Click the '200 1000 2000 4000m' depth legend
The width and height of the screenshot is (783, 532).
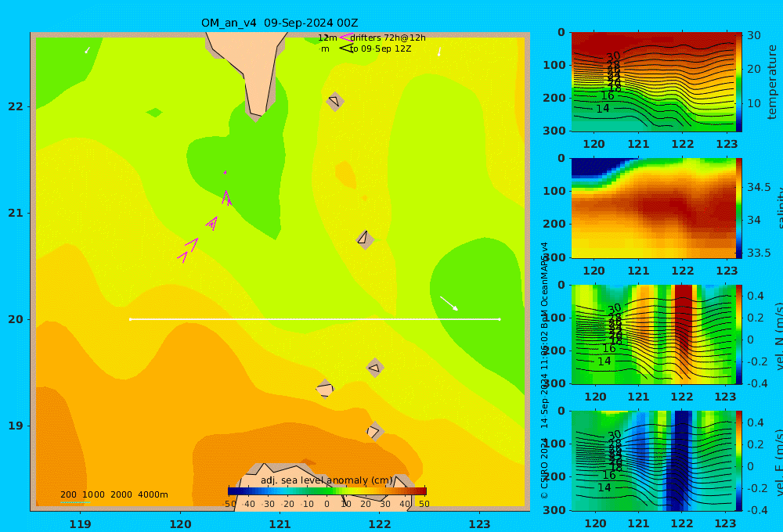[114, 494]
